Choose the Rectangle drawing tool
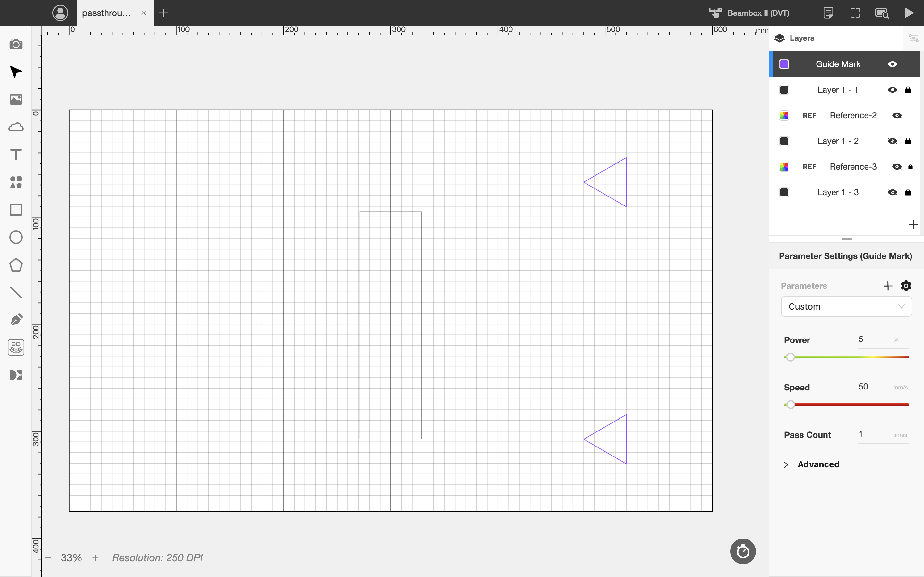The image size is (924, 577). [x=16, y=210]
